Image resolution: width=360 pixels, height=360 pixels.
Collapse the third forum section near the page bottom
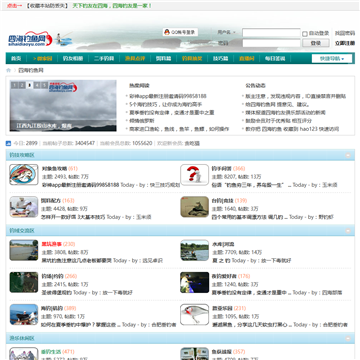click(x=348, y=338)
